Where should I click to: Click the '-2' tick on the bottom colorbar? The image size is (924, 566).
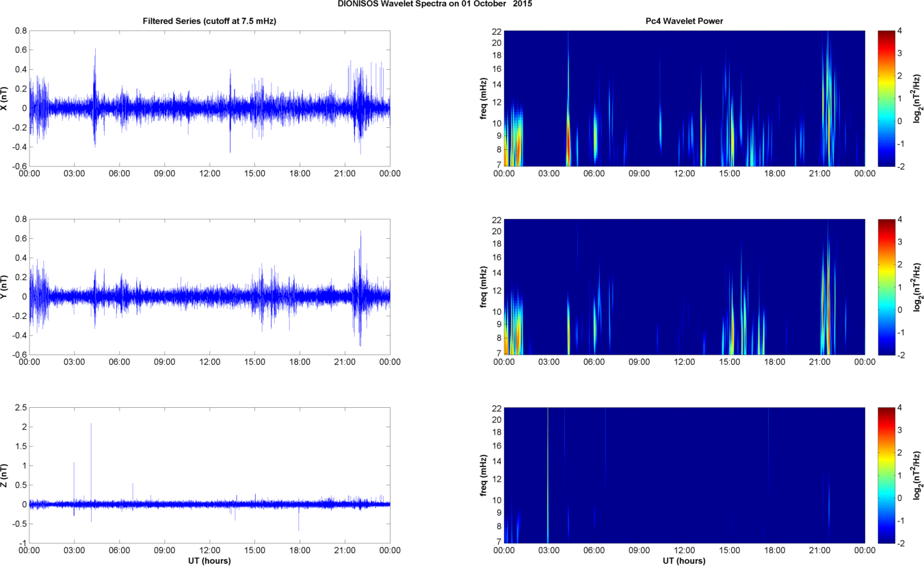pos(901,543)
